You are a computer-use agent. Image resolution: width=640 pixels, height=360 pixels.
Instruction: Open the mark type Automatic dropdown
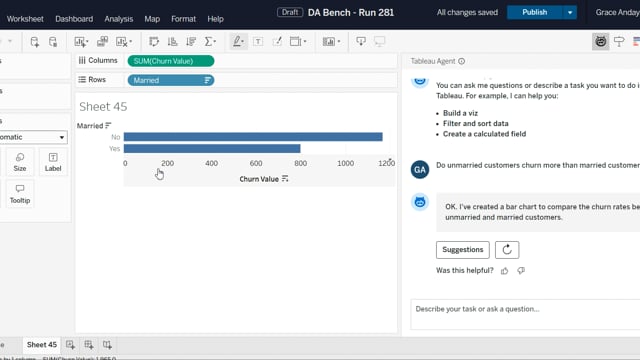33,137
